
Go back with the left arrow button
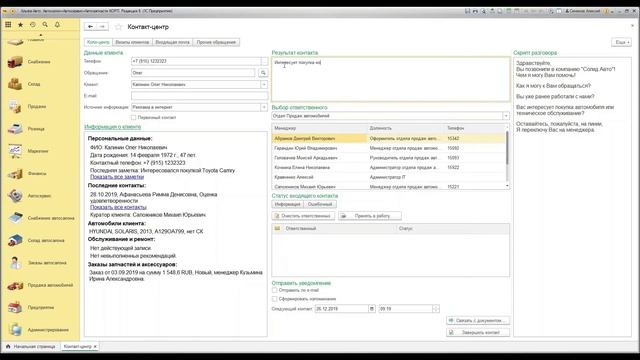[90, 27]
